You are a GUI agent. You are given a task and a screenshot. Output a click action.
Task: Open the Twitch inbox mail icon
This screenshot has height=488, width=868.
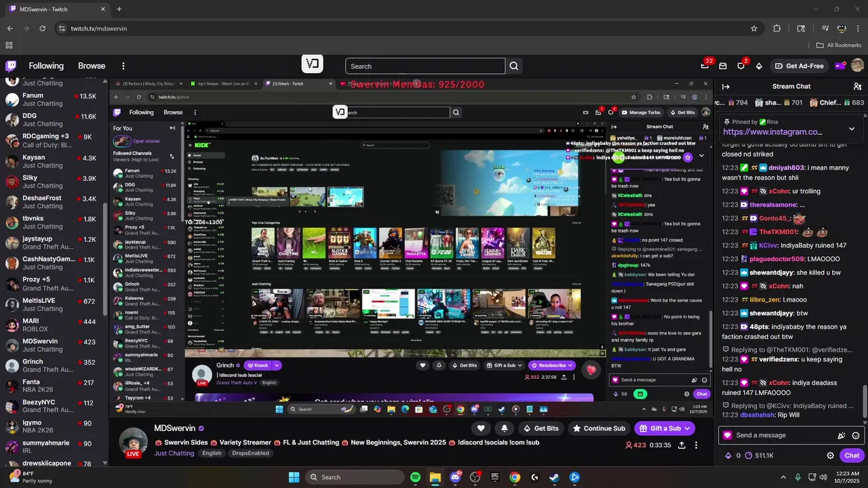point(723,66)
